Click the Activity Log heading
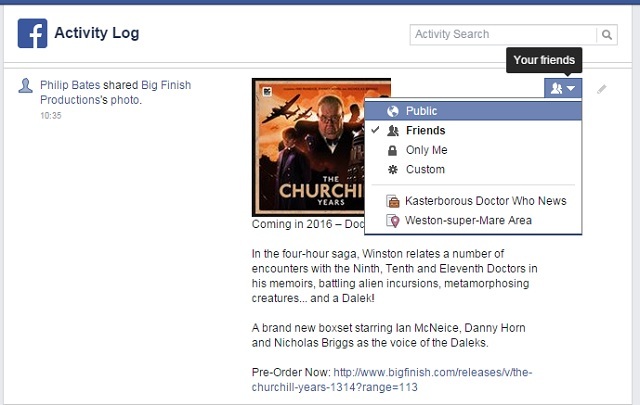 [97, 33]
